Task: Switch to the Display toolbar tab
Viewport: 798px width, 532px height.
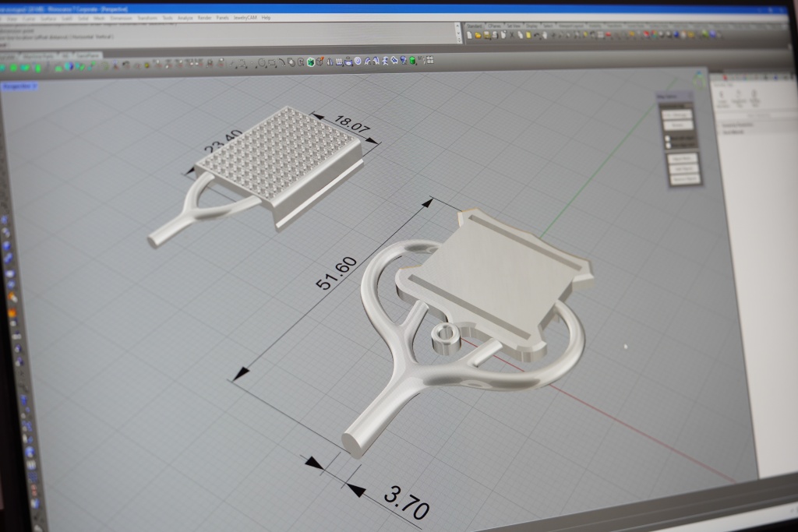Action: click(531, 26)
